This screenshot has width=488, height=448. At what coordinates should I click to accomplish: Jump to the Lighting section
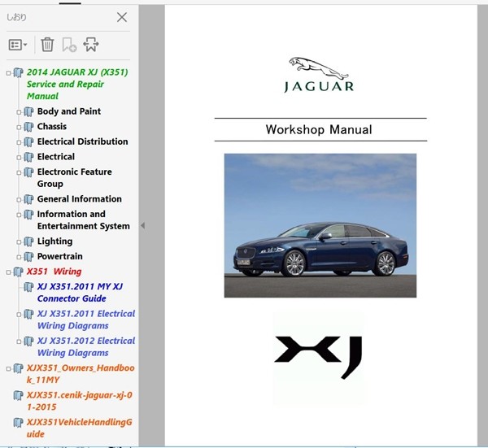tap(54, 241)
